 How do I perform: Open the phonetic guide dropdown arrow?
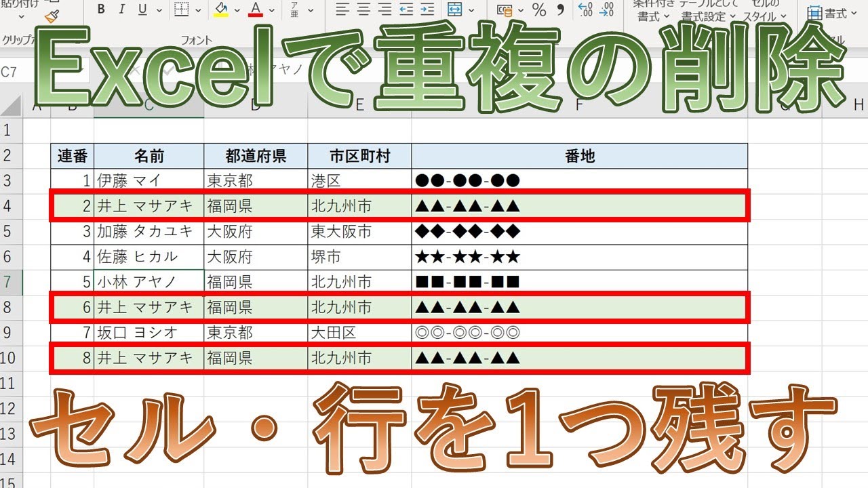(309, 10)
